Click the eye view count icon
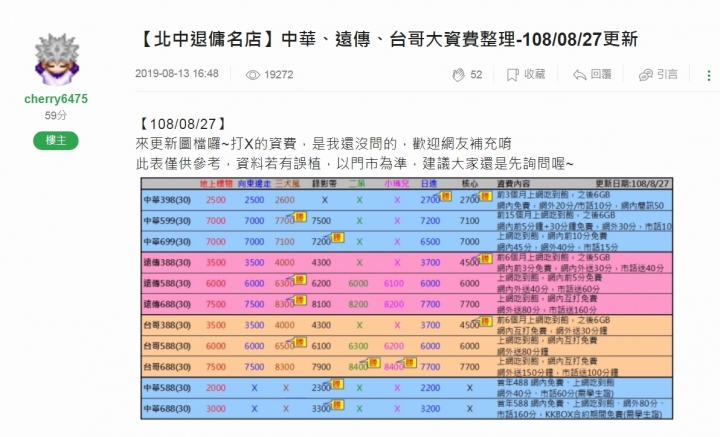 click(253, 75)
